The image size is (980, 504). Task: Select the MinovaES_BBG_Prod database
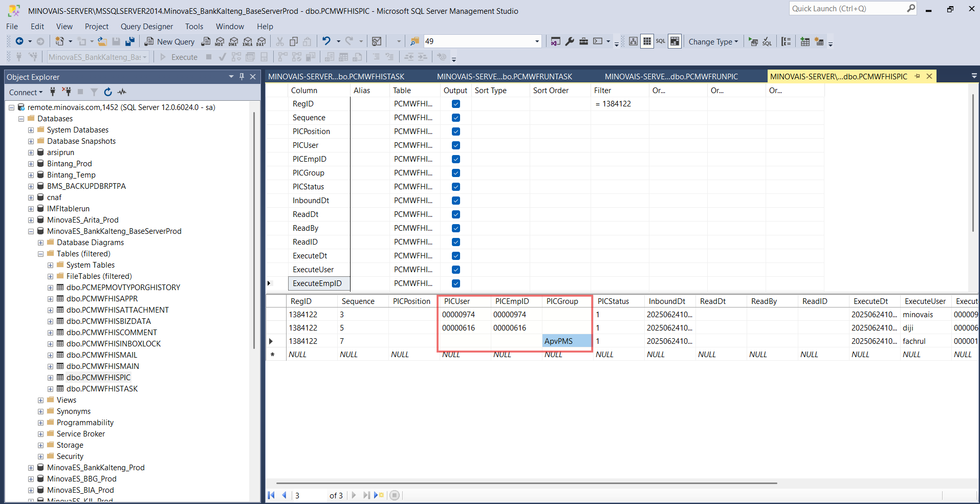tap(82, 479)
